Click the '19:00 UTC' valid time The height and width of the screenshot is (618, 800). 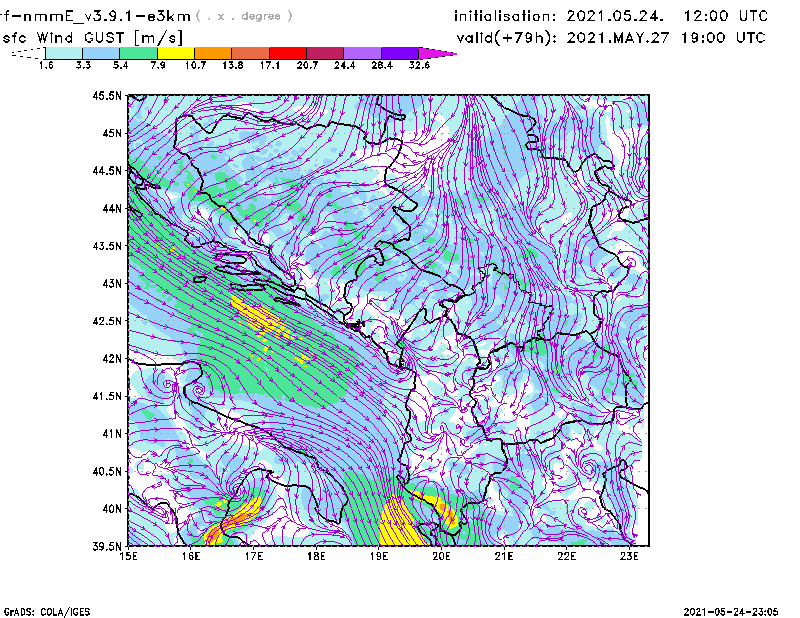tap(723, 38)
